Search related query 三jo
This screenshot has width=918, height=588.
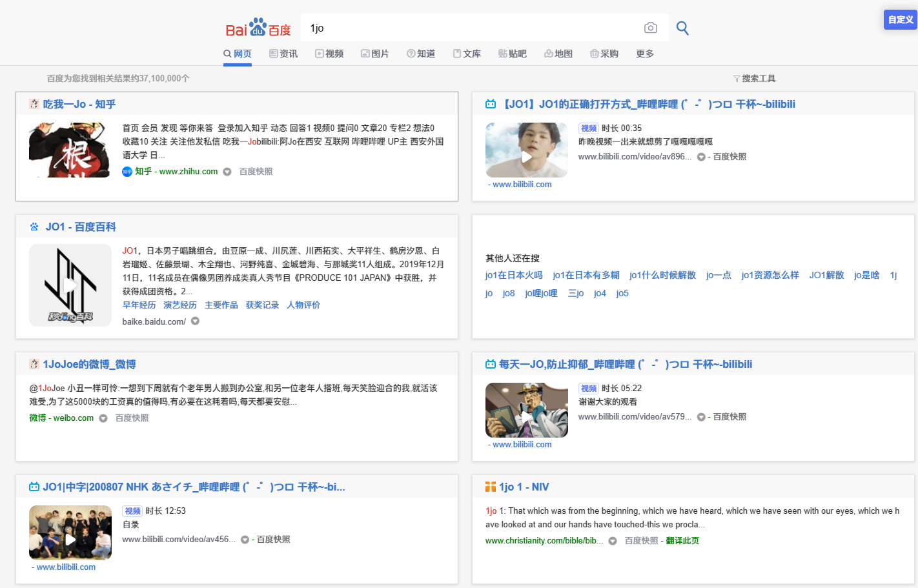(x=576, y=293)
